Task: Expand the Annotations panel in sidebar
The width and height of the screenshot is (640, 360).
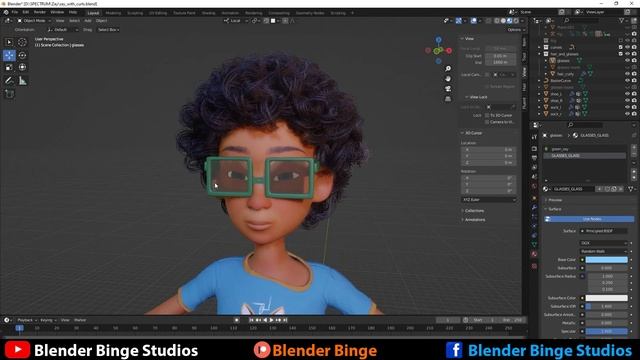Action: [474, 220]
